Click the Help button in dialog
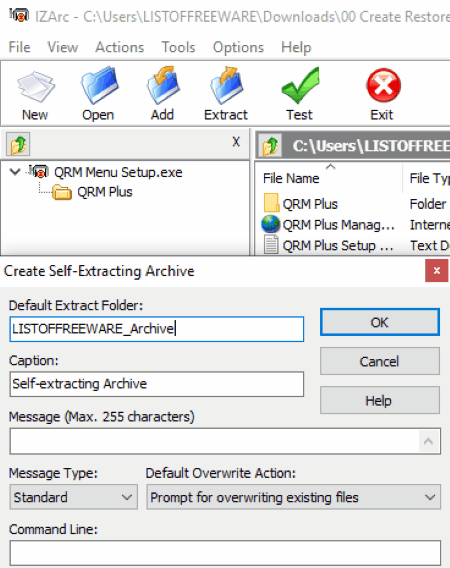The width and height of the screenshot is (450, 568). pos(380,400)
